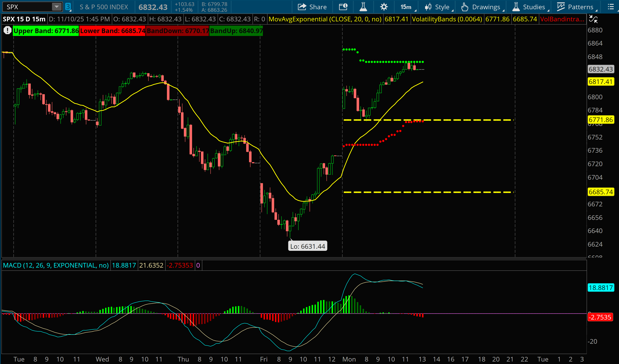The height and width of the screenshot is (364, 619).
Task: Click the quick chart camera-folder icon
Action: pyautogui.click(x=343, y=7)
